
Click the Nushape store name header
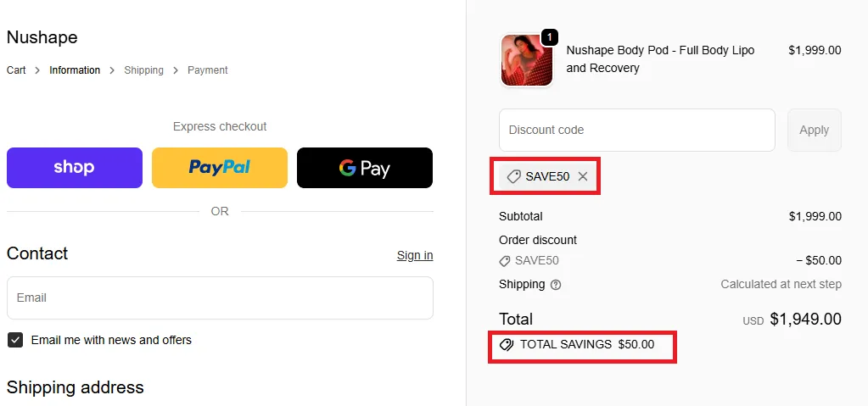click(42, 37)
